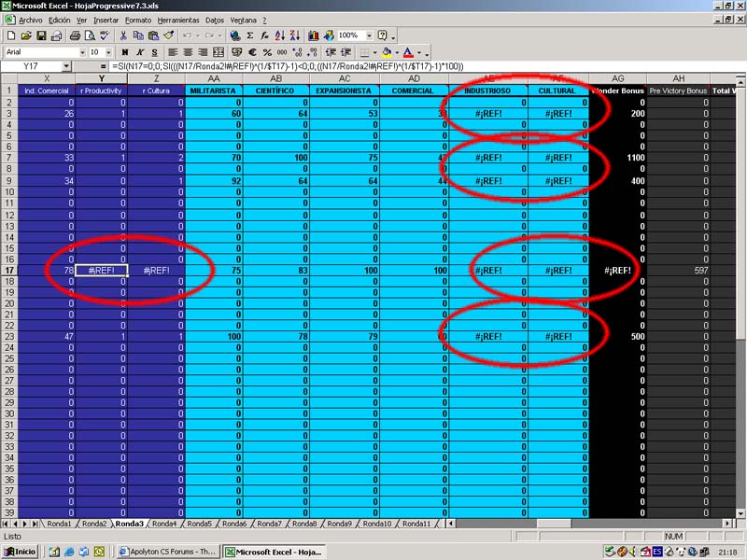Expand the Name Box dropdown showing Y17
The width and height of the screenshot is (747, 560).
point(65,67)
